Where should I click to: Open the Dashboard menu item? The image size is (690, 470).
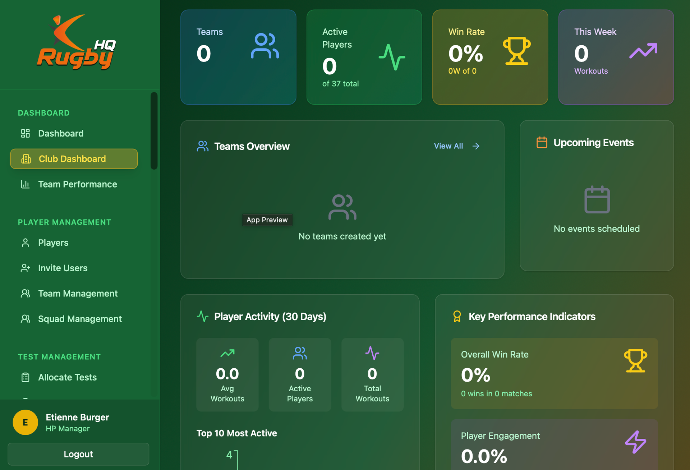(x=60, y=133)
